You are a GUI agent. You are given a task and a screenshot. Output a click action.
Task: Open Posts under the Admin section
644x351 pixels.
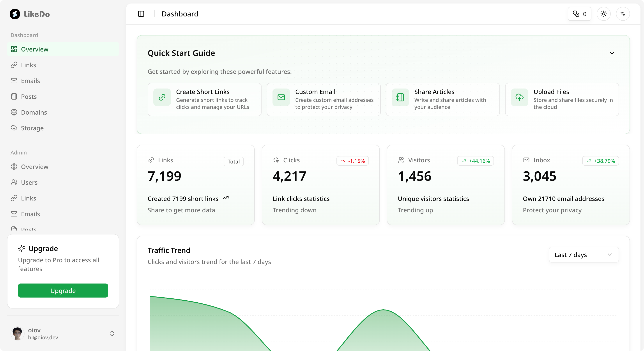click(x=28, y=229)
